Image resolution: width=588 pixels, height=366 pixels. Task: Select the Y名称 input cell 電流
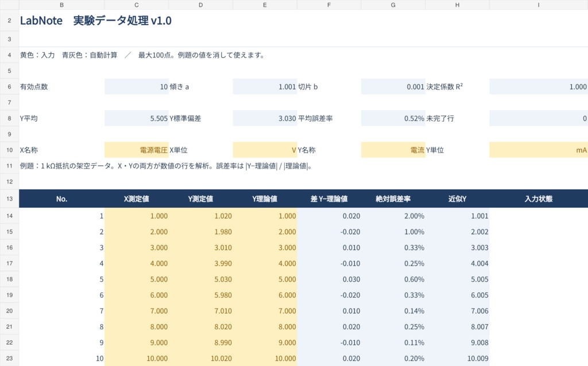(x=393, y=150)
